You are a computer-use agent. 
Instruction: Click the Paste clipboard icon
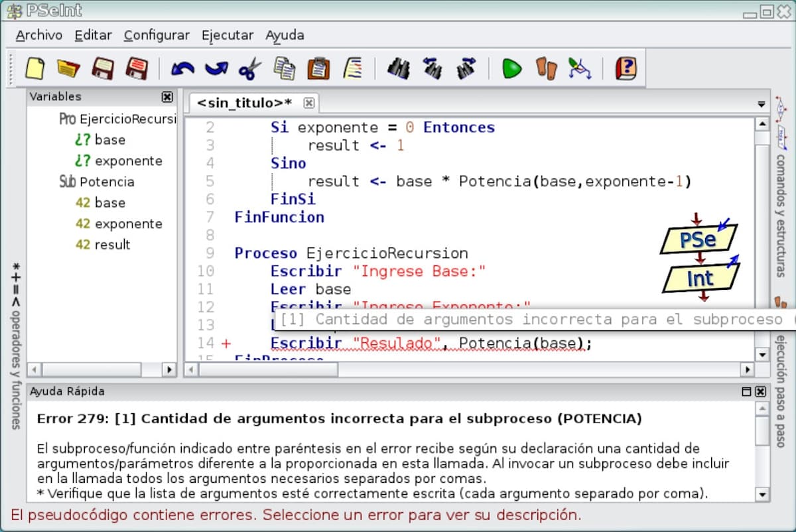click(x=318, y=68)
